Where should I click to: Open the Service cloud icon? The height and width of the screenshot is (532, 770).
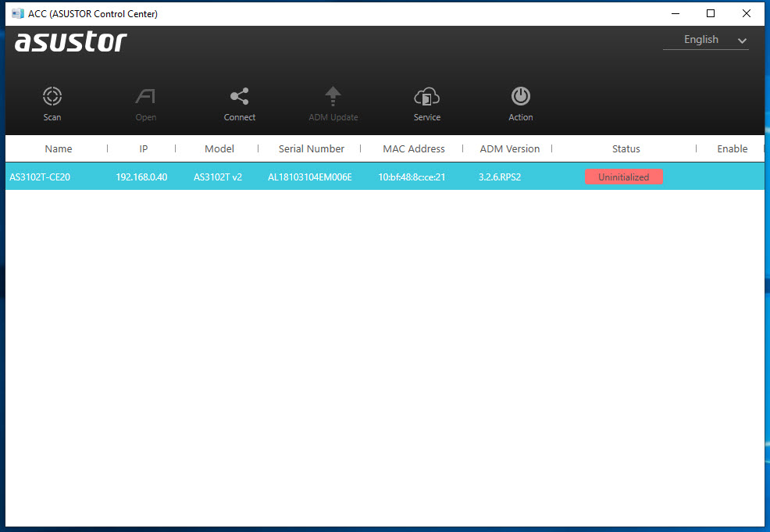(x=426, y=97)
